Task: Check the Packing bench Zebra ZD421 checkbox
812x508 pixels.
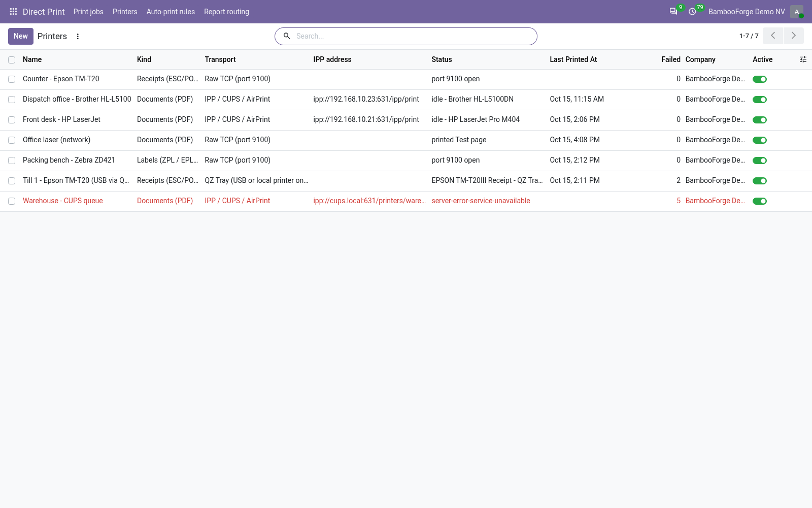Action: click(x=12, y=161)
